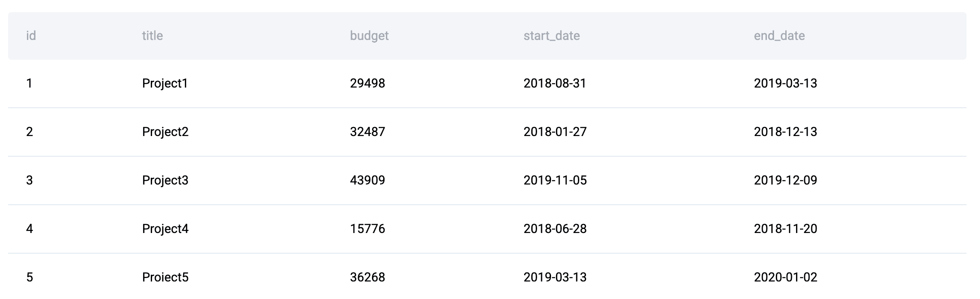Click end date 2020-01-02
The height and width of the screenshot is (299, 980).
point(785,277)
